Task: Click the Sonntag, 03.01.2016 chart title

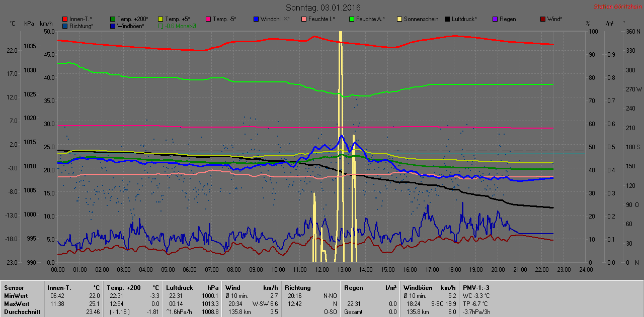Action: [323, 8]
